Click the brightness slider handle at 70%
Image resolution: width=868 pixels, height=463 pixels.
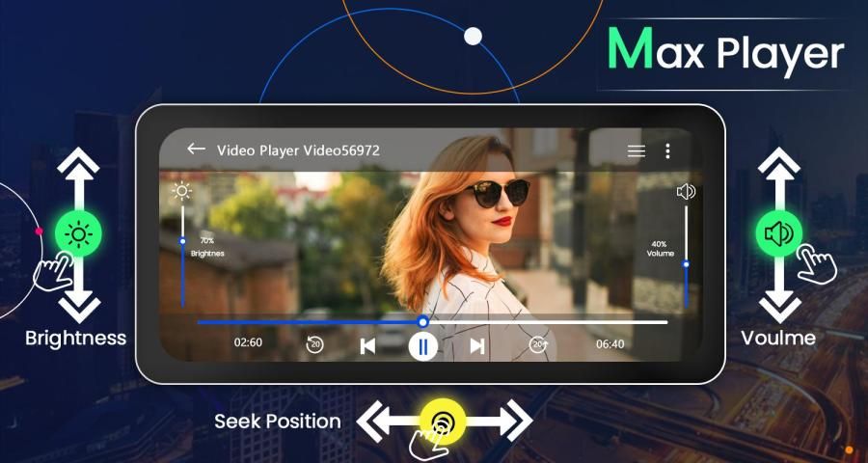[182, 241]
